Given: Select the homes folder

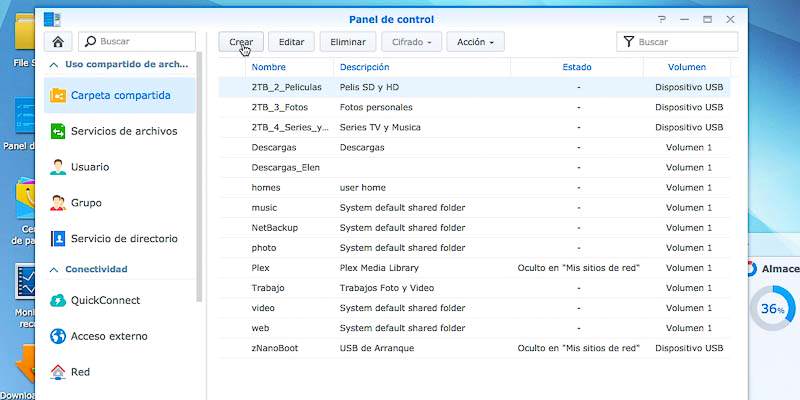Looking at the screenshot, I should (266, 187).
